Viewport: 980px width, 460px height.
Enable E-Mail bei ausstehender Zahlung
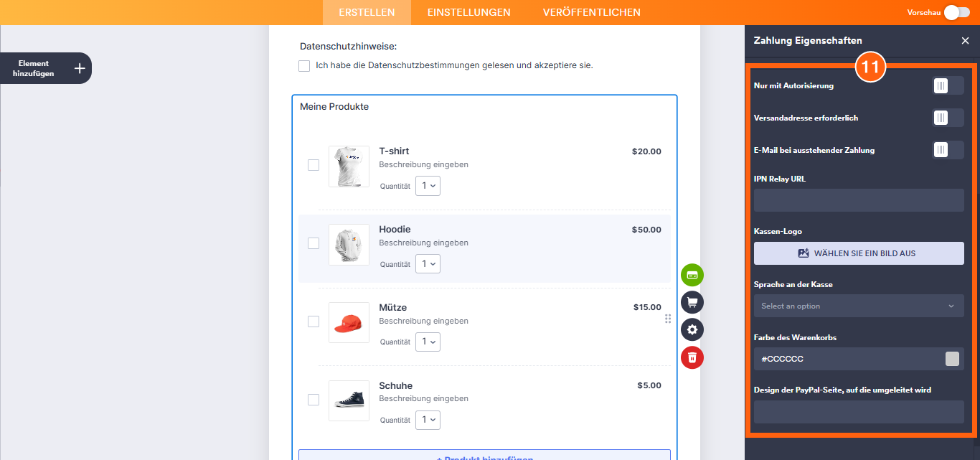pos(947,149)
